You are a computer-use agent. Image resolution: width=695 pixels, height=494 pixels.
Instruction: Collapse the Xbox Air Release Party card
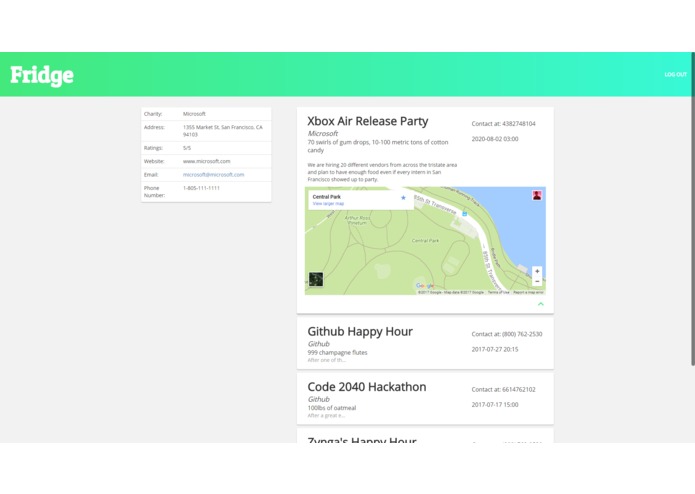(x=540, y=304)
